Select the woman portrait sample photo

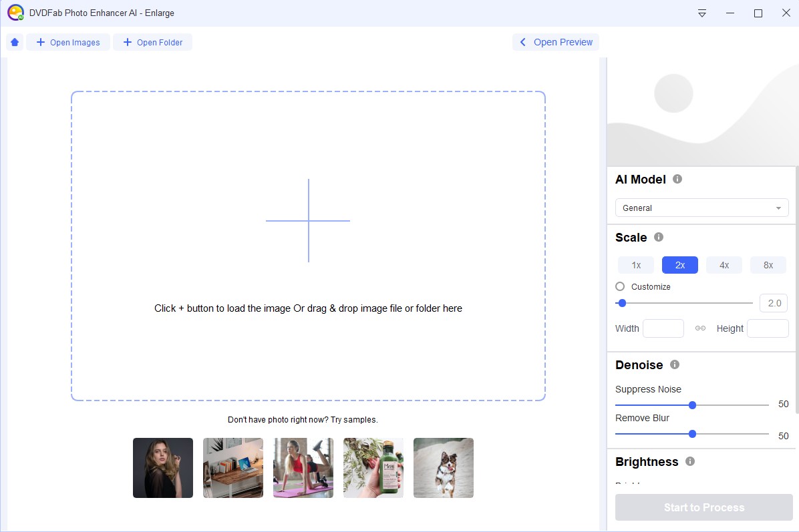(x=163, y=468)
